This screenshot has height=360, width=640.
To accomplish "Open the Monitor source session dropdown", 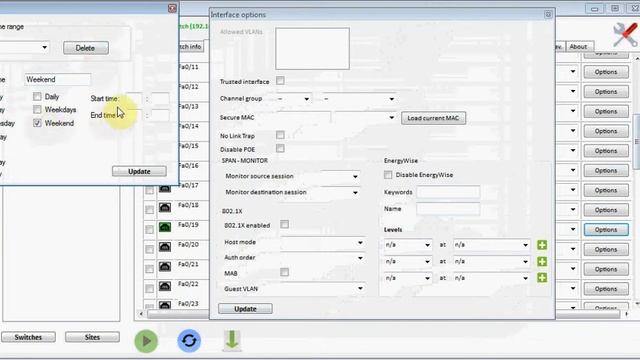I will tap(340, 176).
